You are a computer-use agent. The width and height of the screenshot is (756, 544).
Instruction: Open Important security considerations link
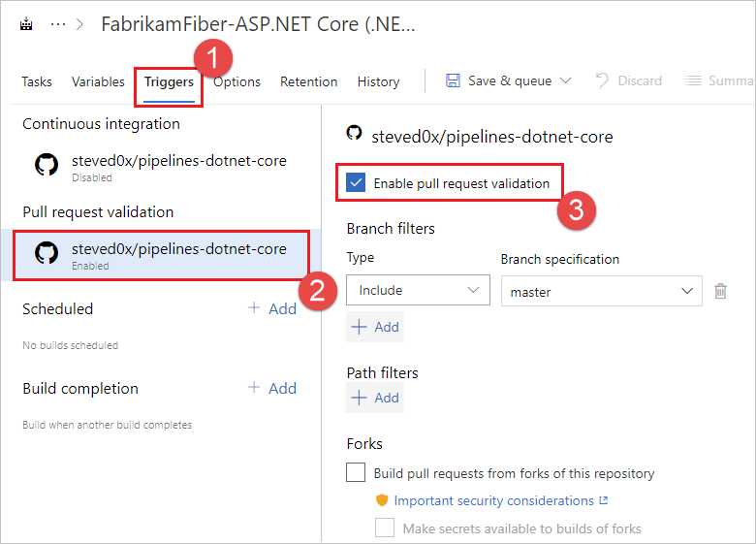tap(493, 501)
